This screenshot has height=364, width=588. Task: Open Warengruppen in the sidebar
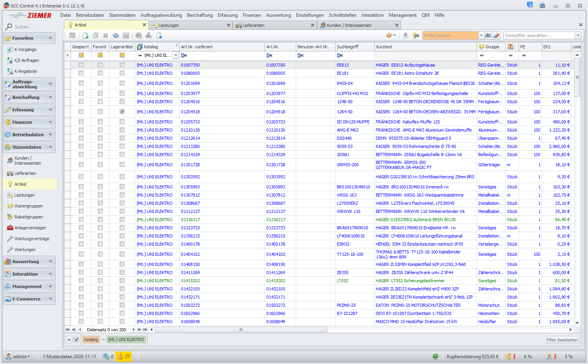pos(28,206)
